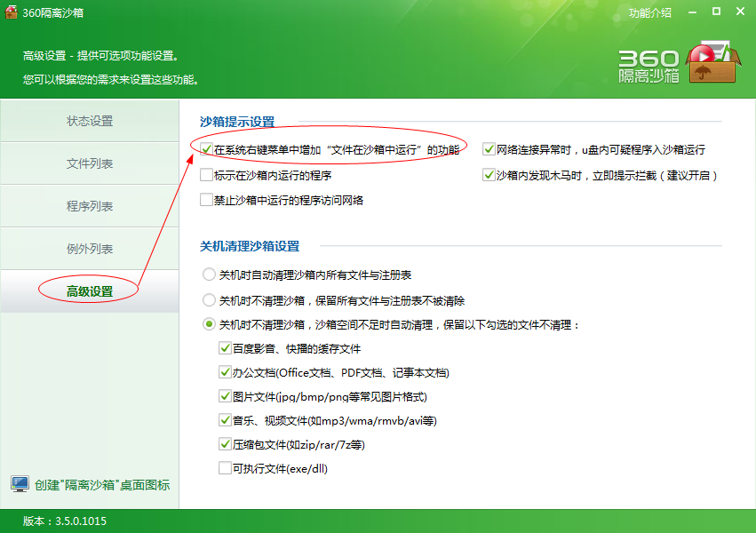
Task: Select 沙箱空间不足时自动清理 radio option
Action: (209, 324)
